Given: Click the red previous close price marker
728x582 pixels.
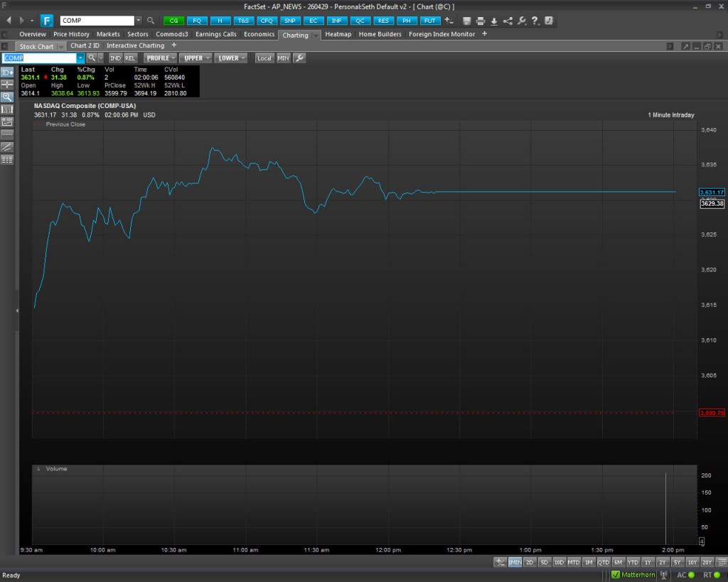Looking at the screenshot, I should (711, 413).
